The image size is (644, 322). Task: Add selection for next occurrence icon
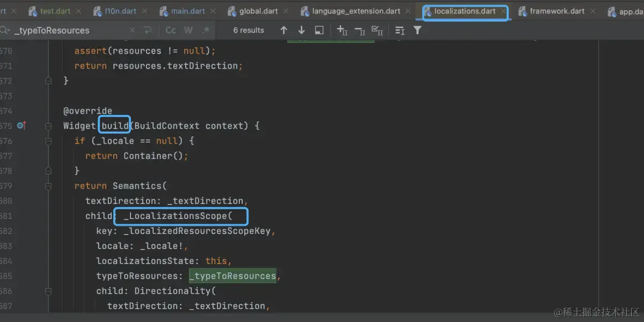click(x=342, y=31)
